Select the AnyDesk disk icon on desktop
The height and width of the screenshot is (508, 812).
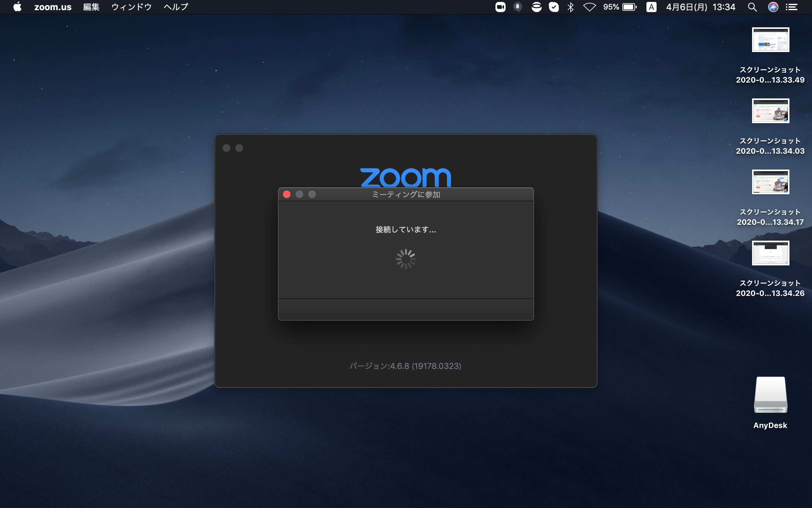pyautogui.click(x=770, y=395)
